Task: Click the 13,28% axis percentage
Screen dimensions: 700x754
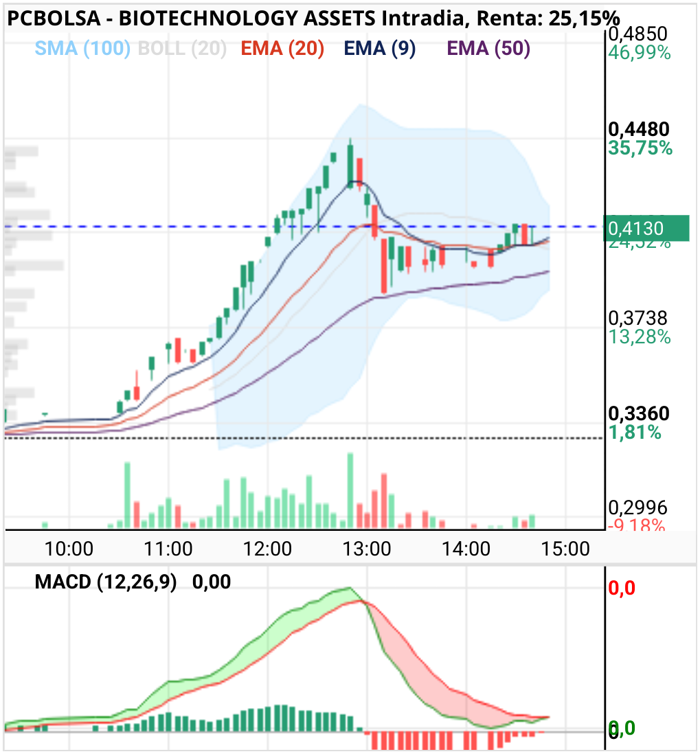Action: click(639, 336)
